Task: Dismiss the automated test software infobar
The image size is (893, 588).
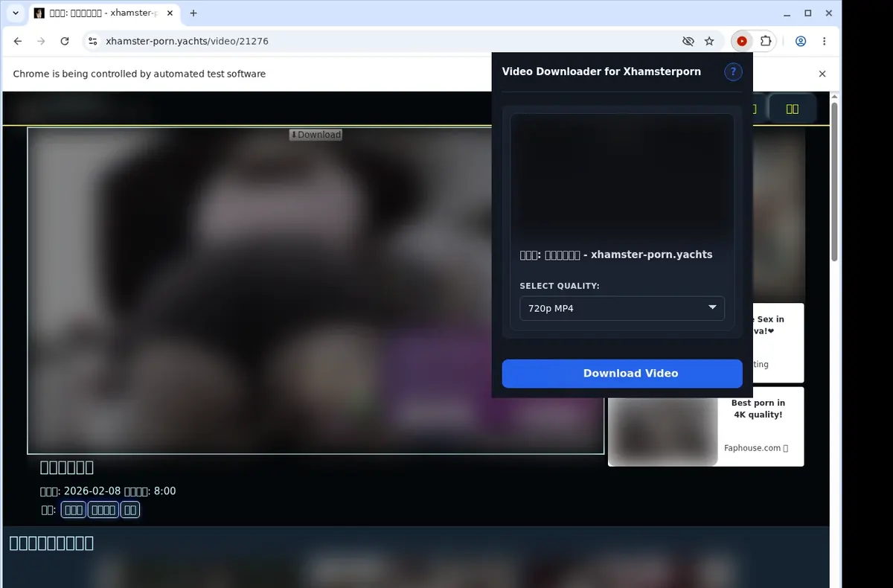Action: click(x=822, y=74)
